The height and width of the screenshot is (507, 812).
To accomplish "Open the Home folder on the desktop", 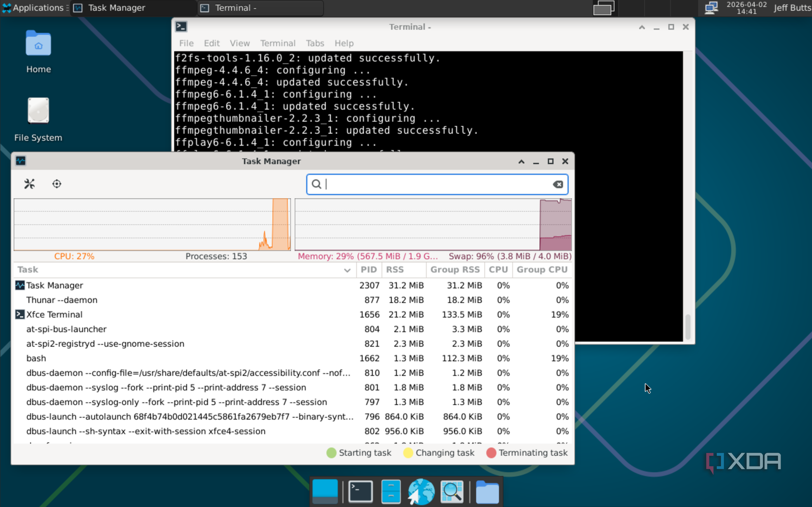I will (38, 43).
